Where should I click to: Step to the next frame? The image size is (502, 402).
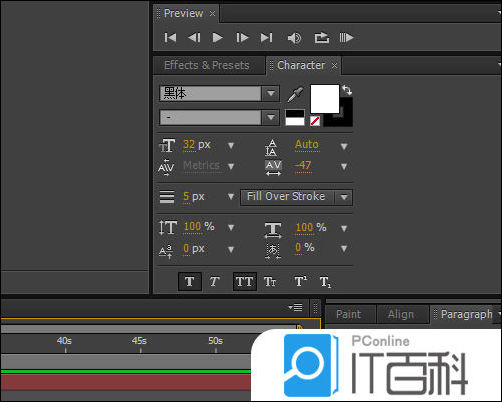tap(242, 38)
